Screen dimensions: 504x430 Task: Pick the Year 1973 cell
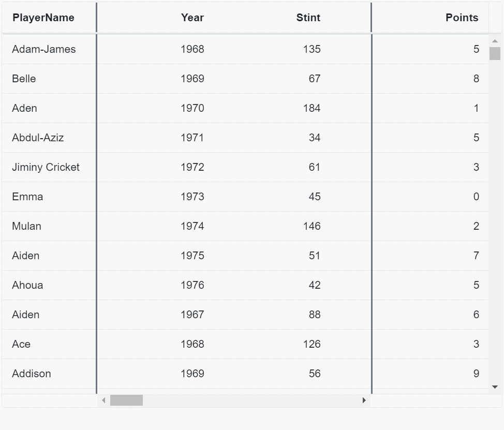click(x=192, y=197)
